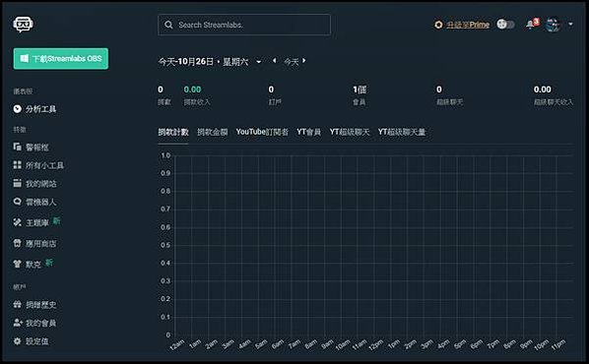Click the alert box icon beside 警報框

18,147
